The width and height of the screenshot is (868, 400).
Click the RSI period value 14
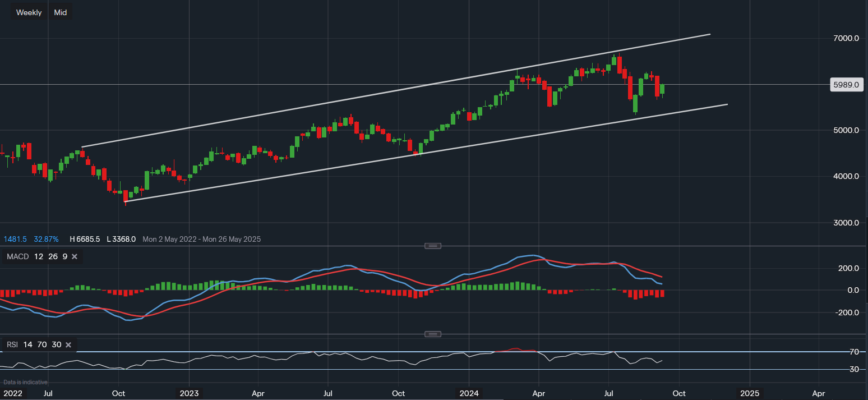pos(27,344)
